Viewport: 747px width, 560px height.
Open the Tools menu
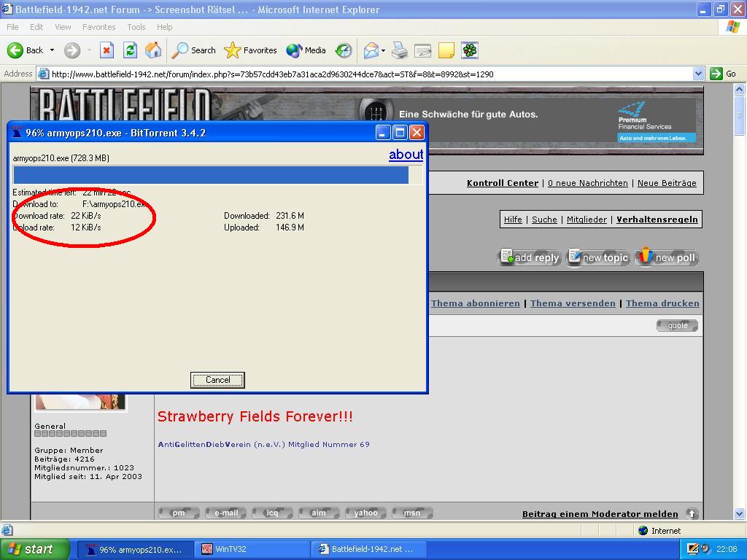click(x=136, y=27)
